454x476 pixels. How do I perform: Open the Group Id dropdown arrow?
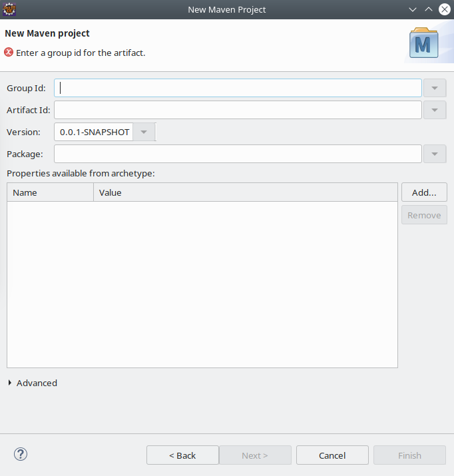[435, 88]
